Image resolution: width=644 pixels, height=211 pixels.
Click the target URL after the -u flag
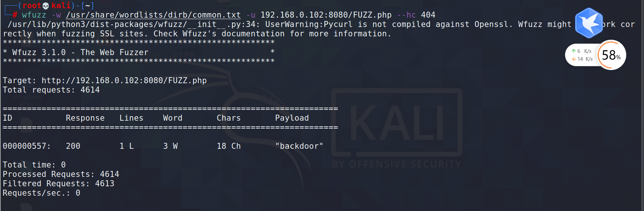[326, 15]
